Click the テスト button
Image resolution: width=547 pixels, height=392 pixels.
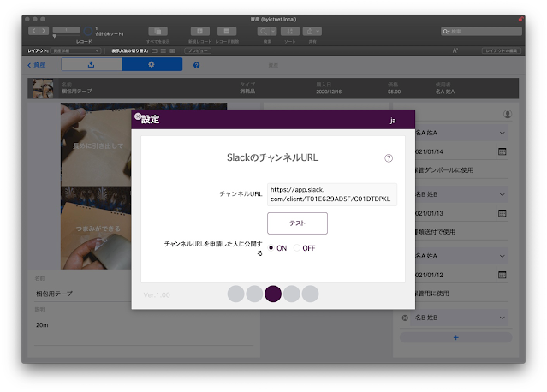297,223
